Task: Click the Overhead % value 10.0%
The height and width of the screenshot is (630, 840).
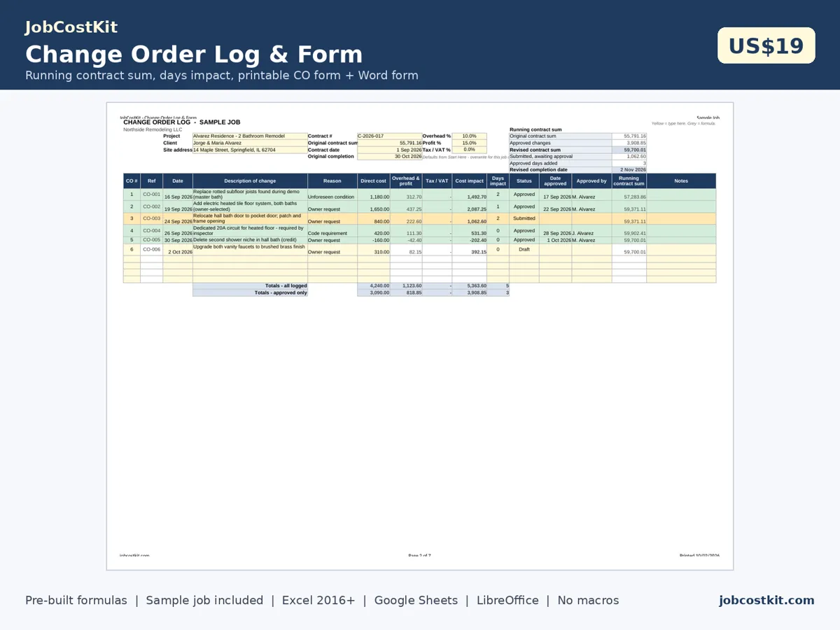Action: pyautogui.click(x=469, y=136)
